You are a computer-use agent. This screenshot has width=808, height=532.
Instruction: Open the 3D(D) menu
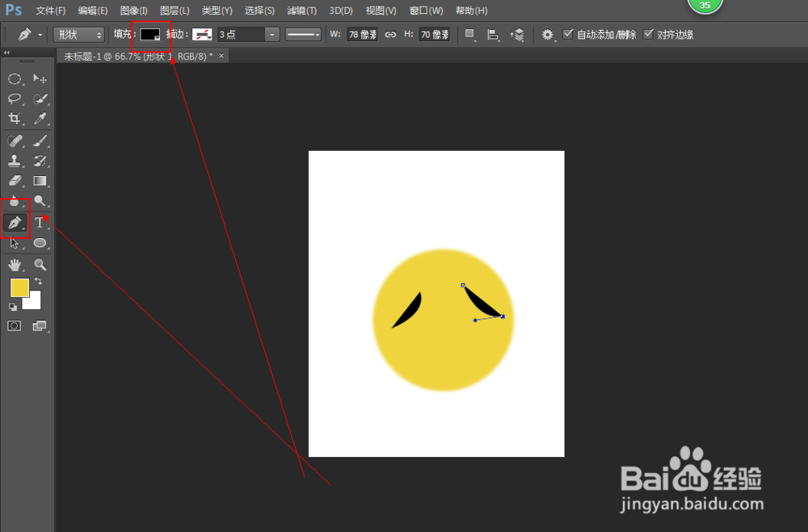click(341, 10)
